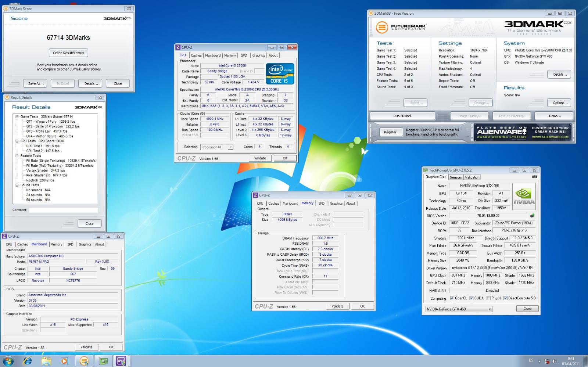This screenshot has width=588, height=367.
Task: Open SPD tab in CPU-Z Memory window
Action: (322, 204)
